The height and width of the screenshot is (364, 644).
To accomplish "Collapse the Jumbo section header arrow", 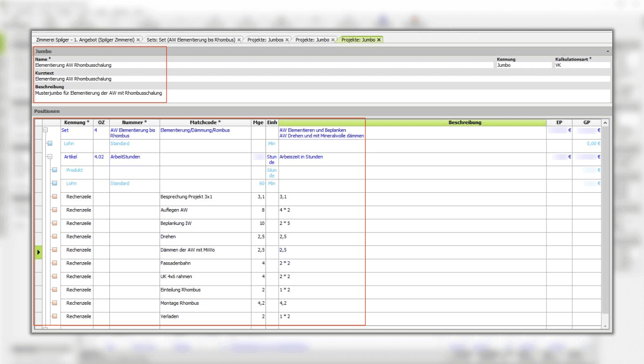I will coord(608,50).
